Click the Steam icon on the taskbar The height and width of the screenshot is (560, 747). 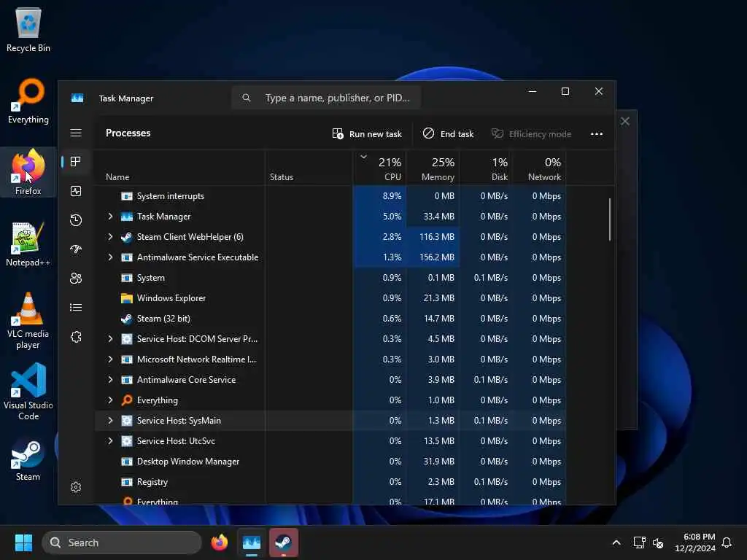pyautogui.click(x=284, y=542)
